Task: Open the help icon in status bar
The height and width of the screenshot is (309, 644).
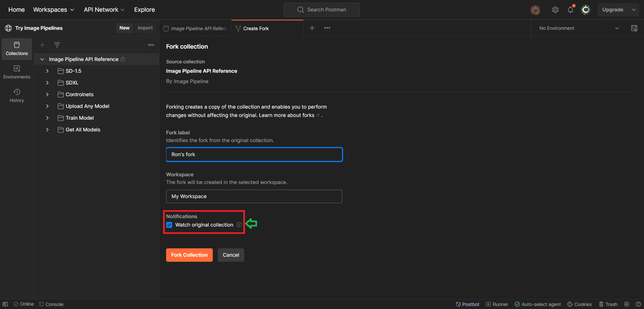Action: (x=638, y=304)
